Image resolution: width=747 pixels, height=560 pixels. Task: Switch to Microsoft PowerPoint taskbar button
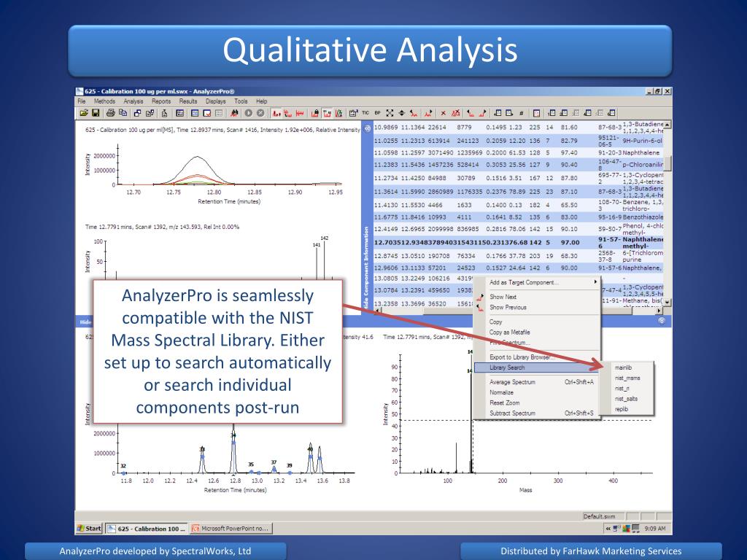click(231, 529)
